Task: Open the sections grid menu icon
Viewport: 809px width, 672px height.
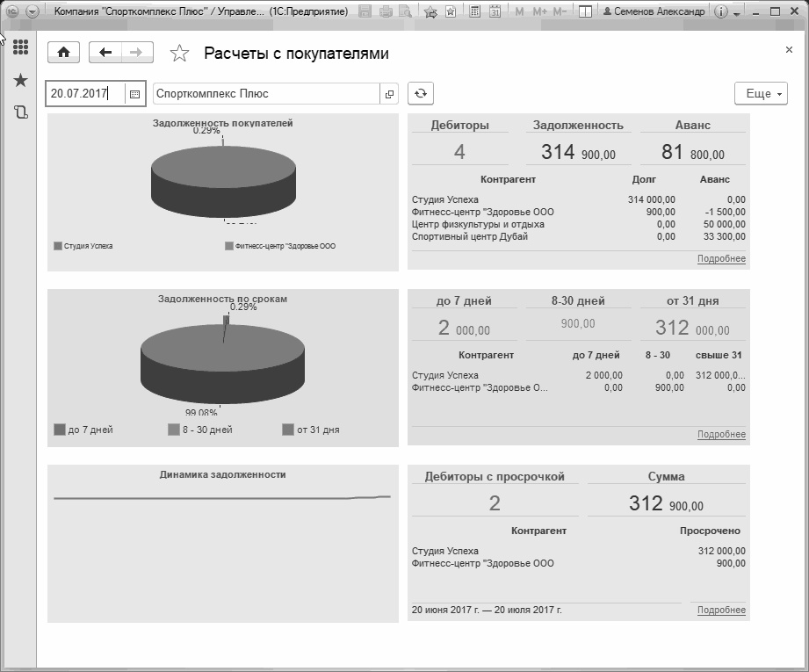Action: (x=20, y=47)
